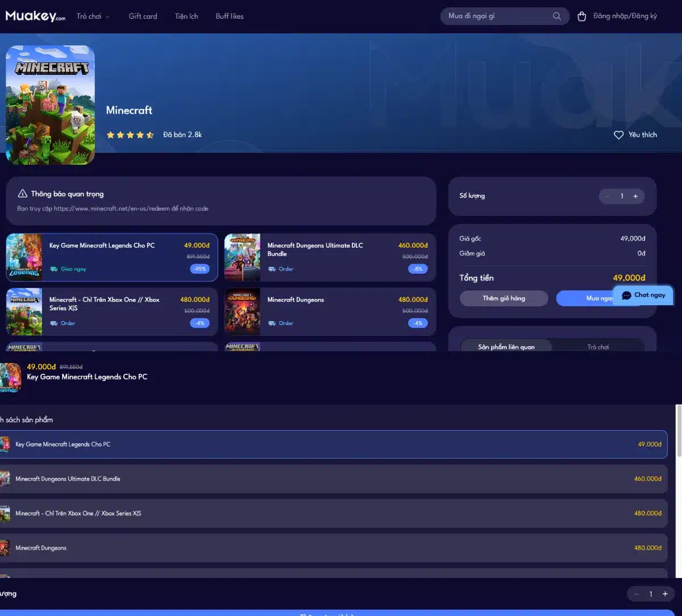
Task: Click the Yêu thích heart icon
Action: pos(619,135)
